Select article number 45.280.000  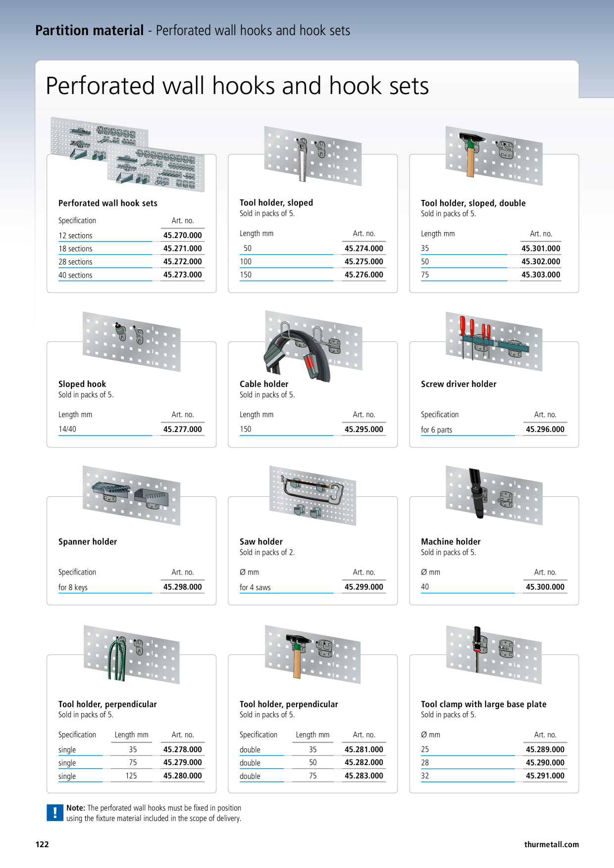click(183, 776)
